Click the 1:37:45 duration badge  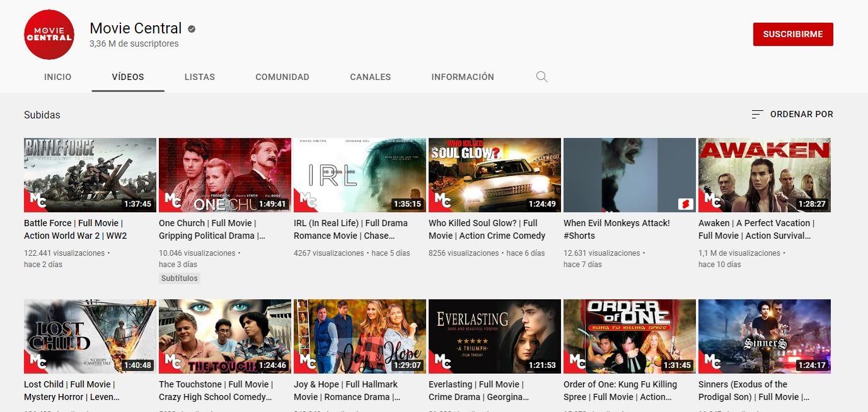[137, 204]
